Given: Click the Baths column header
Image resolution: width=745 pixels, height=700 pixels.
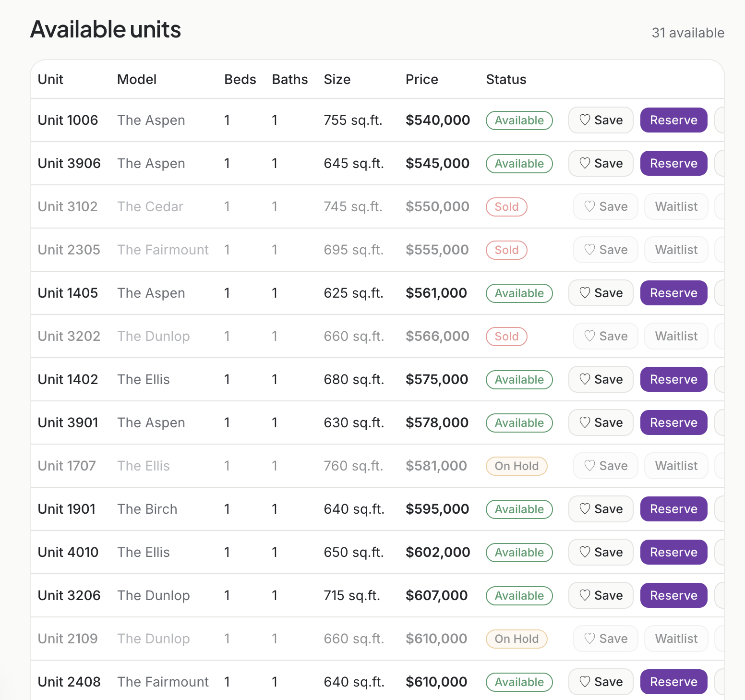Looking at the screenshot, I should coord(290,79).
